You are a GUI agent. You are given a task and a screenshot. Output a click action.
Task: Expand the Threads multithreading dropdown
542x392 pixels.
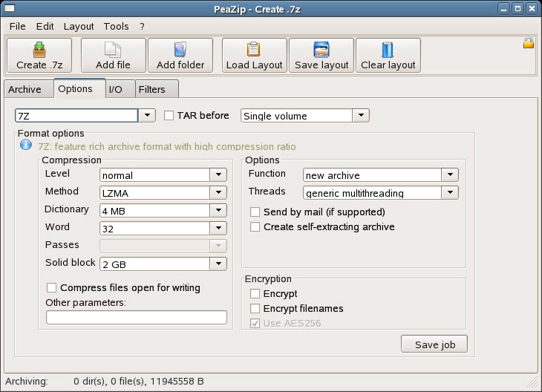pos(450,192)
